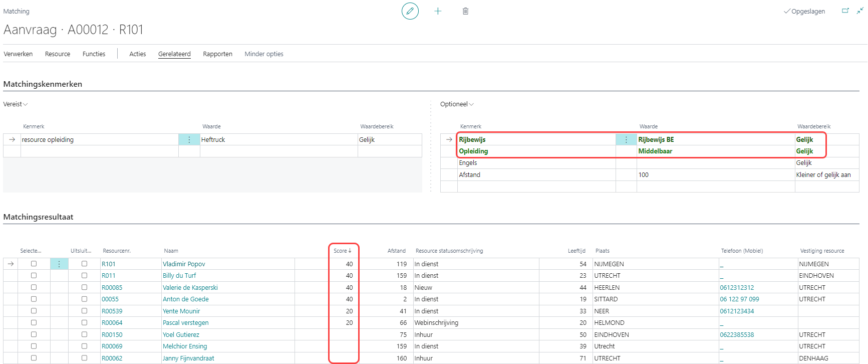Check the exclude box for Billy du Turf
Image resolution: width=868 pixels, height=364 pixels.
[x=84, y=276]
